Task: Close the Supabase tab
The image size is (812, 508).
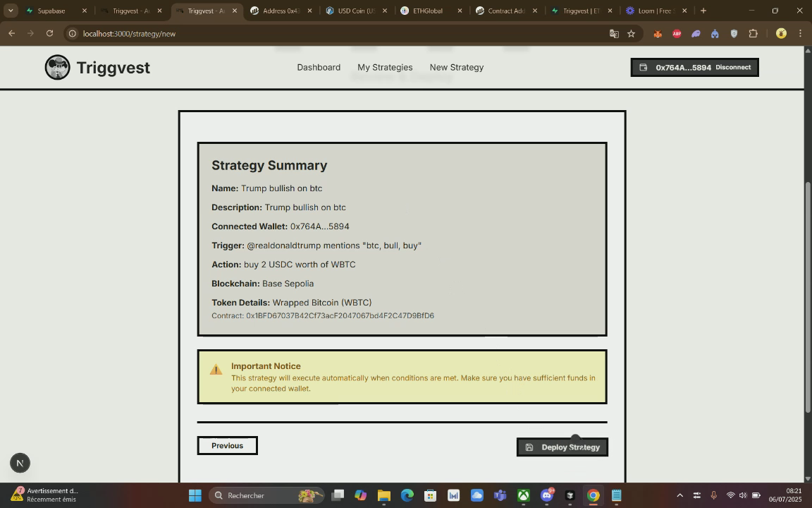Action: point(85,11)
